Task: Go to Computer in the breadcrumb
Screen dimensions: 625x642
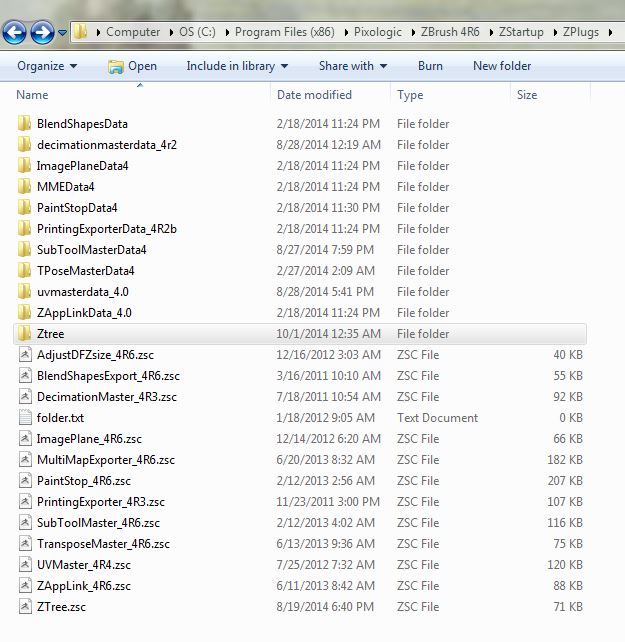Action: 133,32
